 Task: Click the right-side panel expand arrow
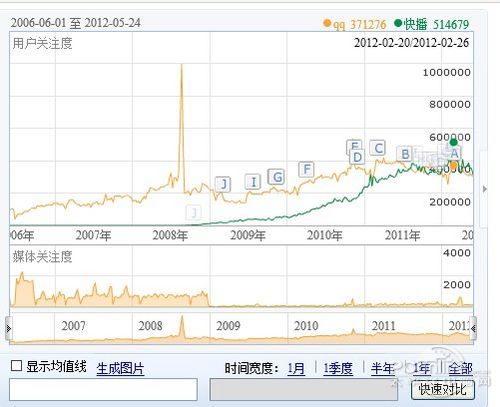[x=485, y=189]
